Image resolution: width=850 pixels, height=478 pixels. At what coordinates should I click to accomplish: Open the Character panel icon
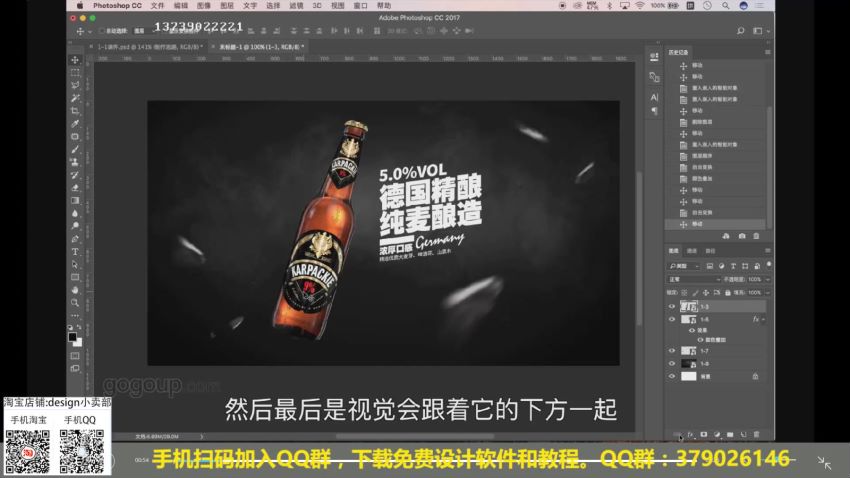point(654,98)
